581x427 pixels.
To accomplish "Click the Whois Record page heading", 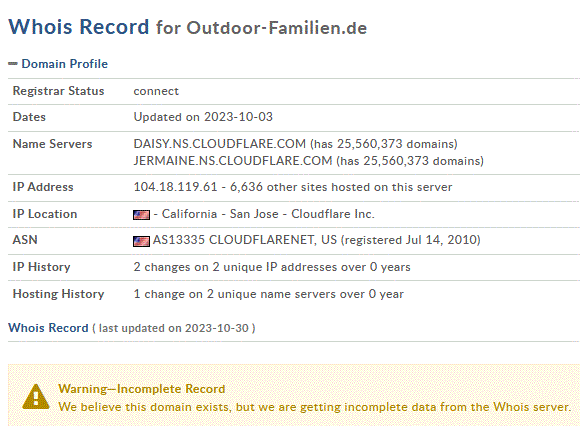I will coord(79,27).
